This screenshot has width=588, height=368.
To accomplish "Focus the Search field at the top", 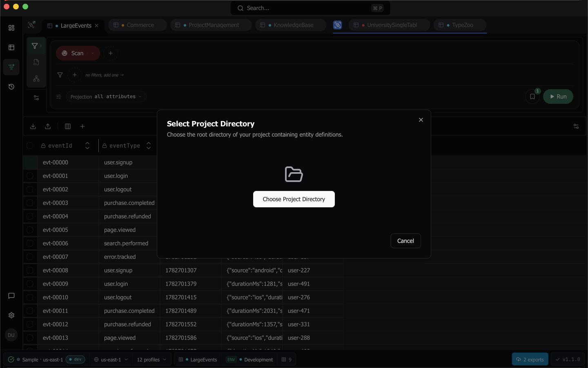I will pos(310,8).
